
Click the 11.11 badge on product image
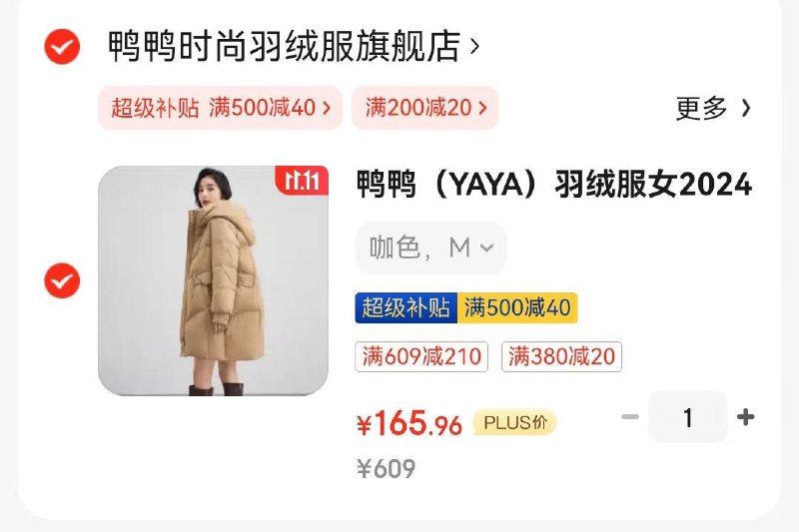click(302, 181)
